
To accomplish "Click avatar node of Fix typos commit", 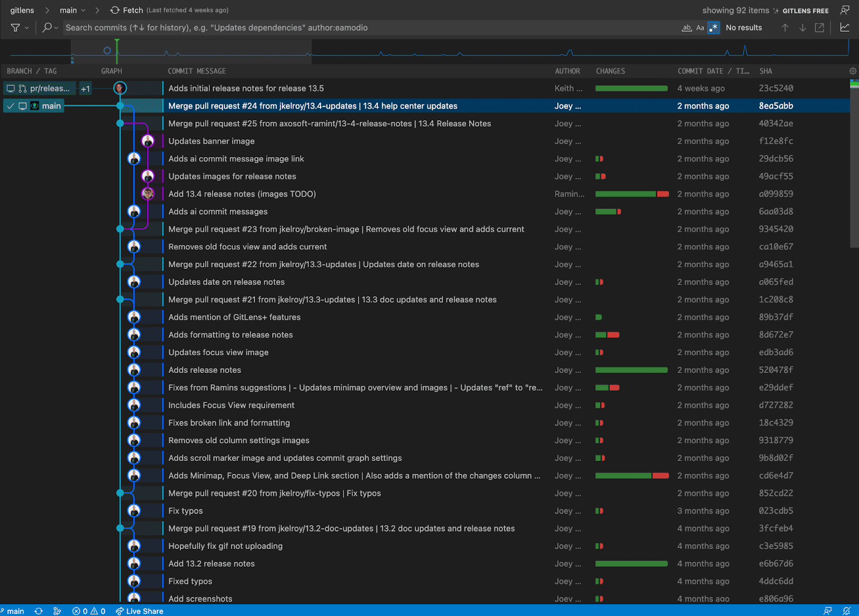I will tap(134, 511).
